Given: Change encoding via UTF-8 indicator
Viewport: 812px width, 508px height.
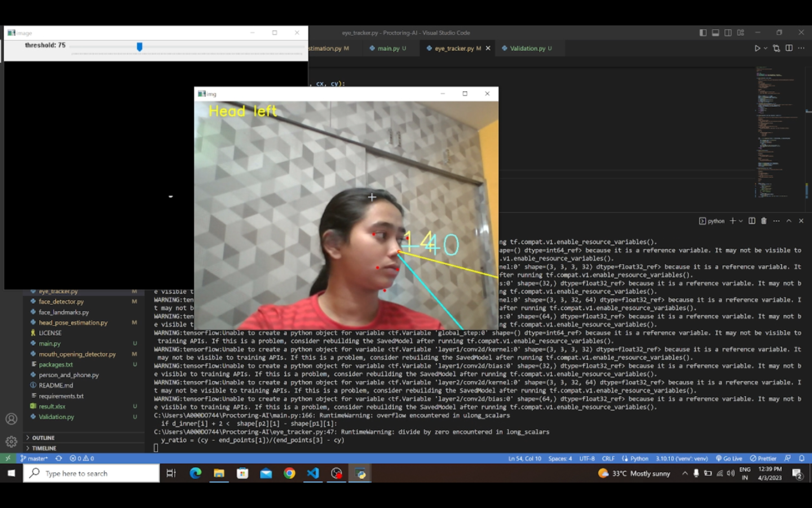Looking at the screenshot, I should (587, 458).
